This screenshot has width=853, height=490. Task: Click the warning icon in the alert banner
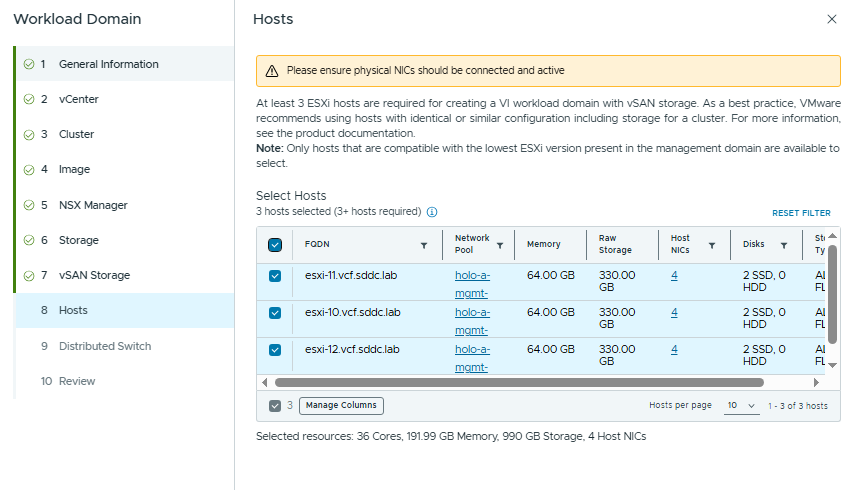coord(272,71)
